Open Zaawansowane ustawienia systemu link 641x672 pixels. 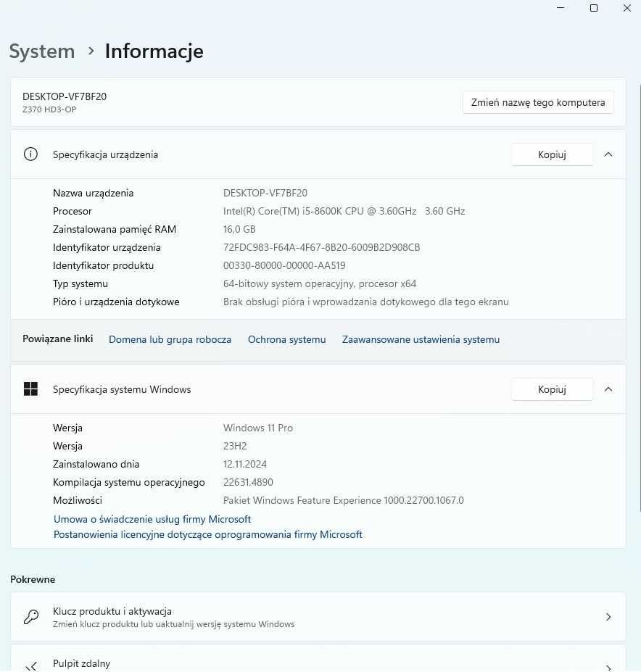point(421,339)
